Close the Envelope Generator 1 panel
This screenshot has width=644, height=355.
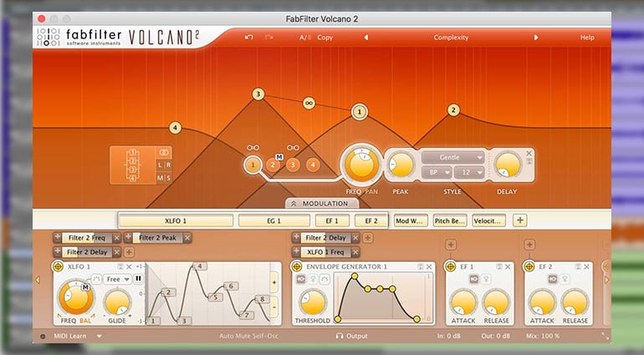(x=429, y=266)
